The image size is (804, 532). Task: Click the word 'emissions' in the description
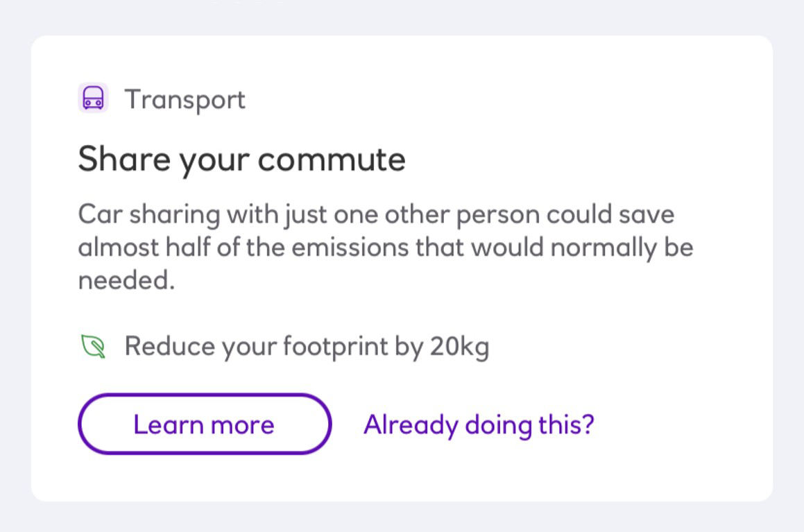pyautogui.click(x=350, y=248)
